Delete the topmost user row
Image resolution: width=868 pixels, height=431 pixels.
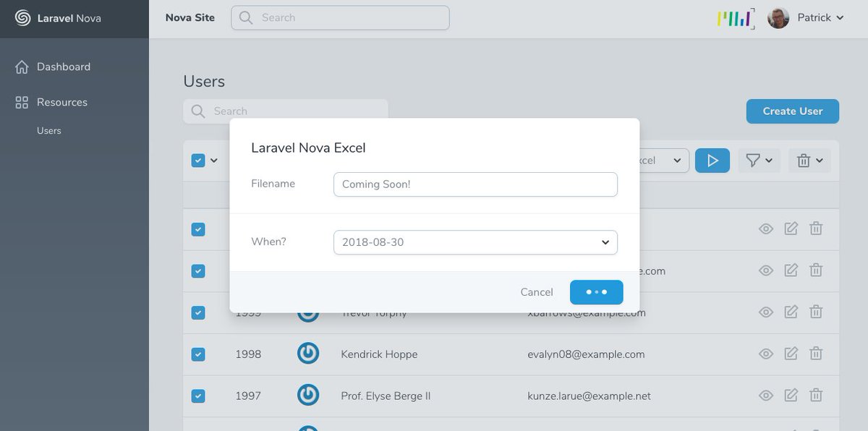(x=816, y=229)
